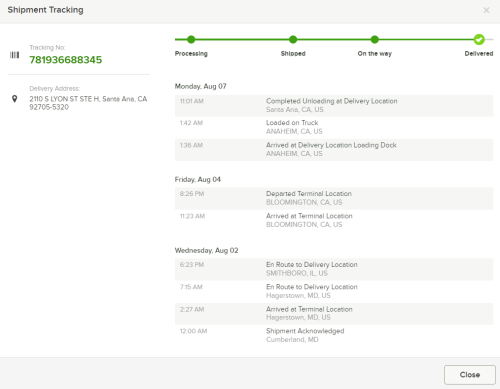Click the delivery address 2110 S LYON ST
This screenshot has height=389, width=500.
click(x=88, y=103)
